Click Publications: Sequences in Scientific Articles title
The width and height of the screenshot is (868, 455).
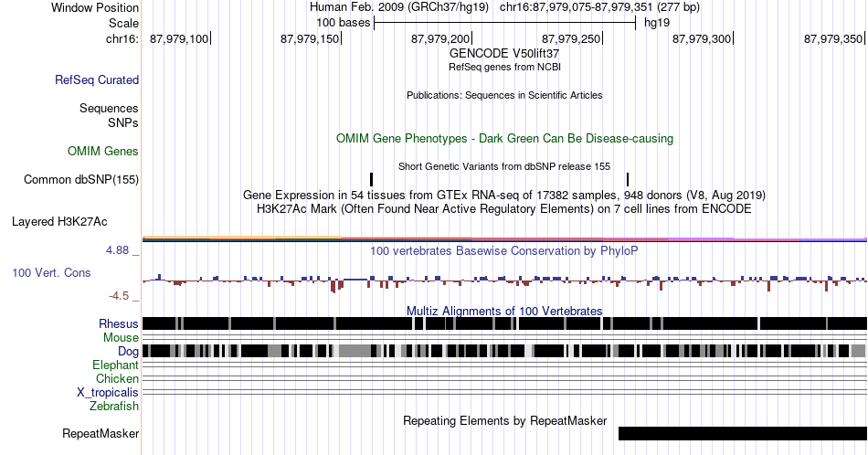click(504, 95)
